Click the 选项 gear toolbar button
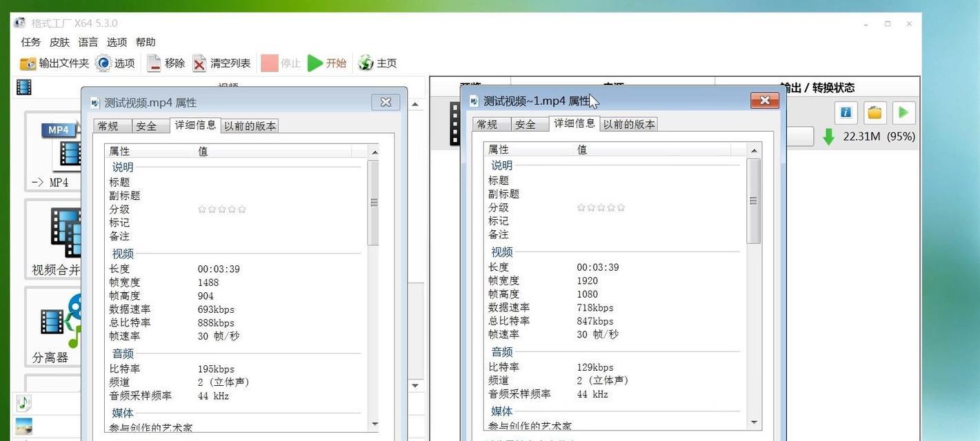 [x=114, y=63]
